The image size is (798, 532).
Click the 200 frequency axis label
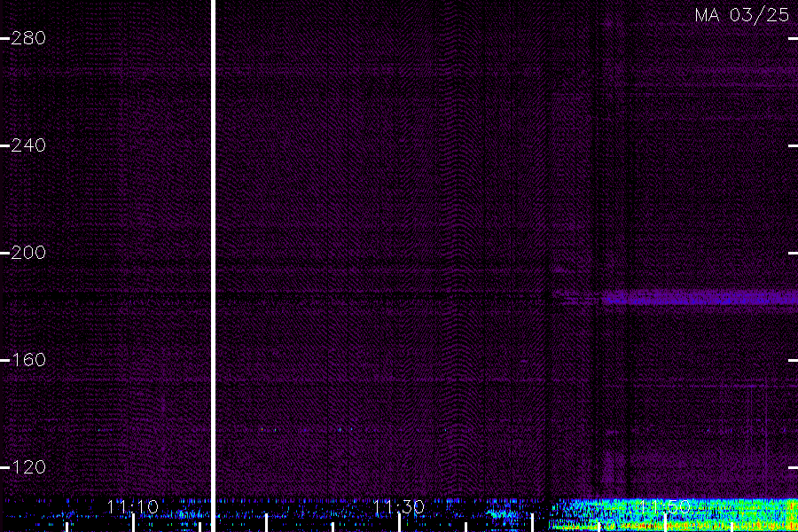[x=28, y=253]
